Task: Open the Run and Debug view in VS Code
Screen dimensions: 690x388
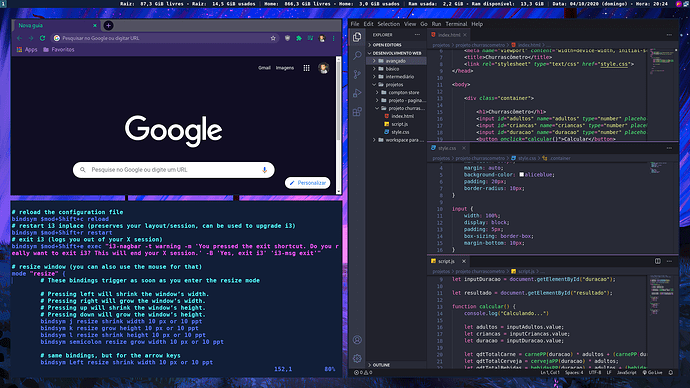Action: coord(357,93)
